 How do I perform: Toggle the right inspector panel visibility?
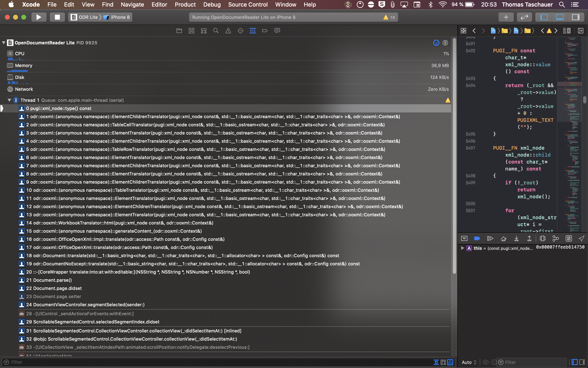coord(576,17)
